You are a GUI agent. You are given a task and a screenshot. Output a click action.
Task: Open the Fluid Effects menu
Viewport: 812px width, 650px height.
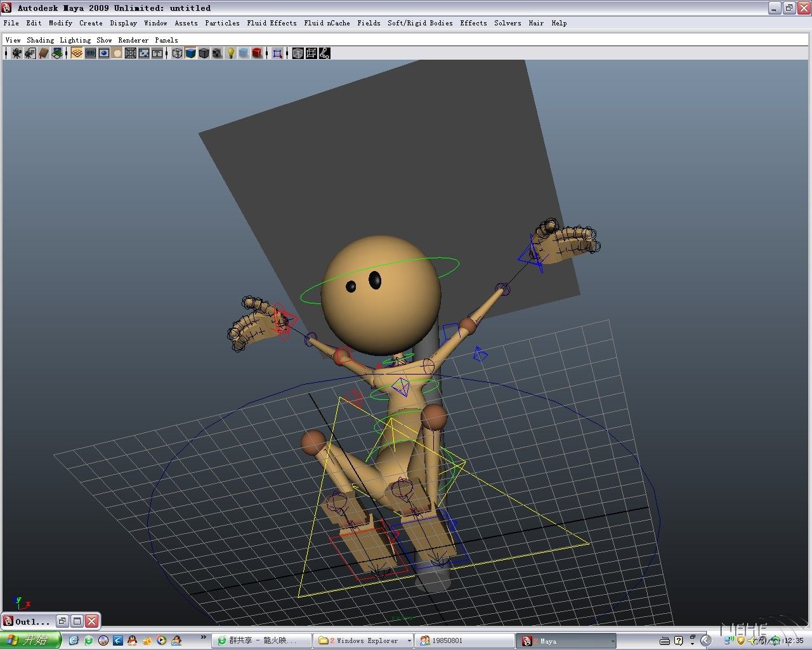click(272, 23)
